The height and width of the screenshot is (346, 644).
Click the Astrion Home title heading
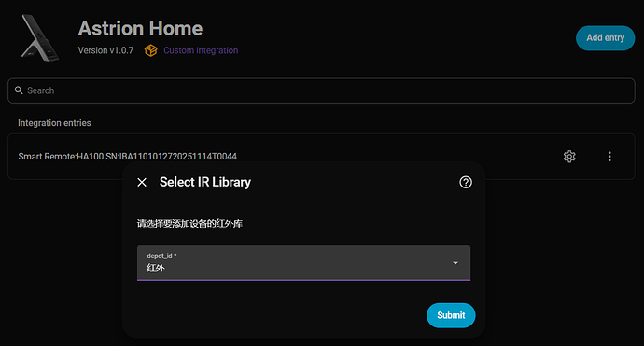click(140, 28)
